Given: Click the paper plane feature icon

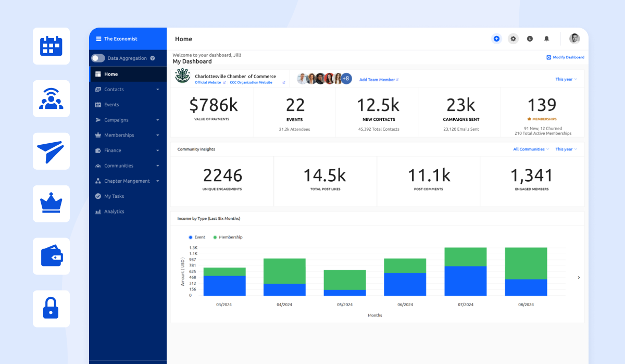Looking at the screenshot, I should 51,151.
